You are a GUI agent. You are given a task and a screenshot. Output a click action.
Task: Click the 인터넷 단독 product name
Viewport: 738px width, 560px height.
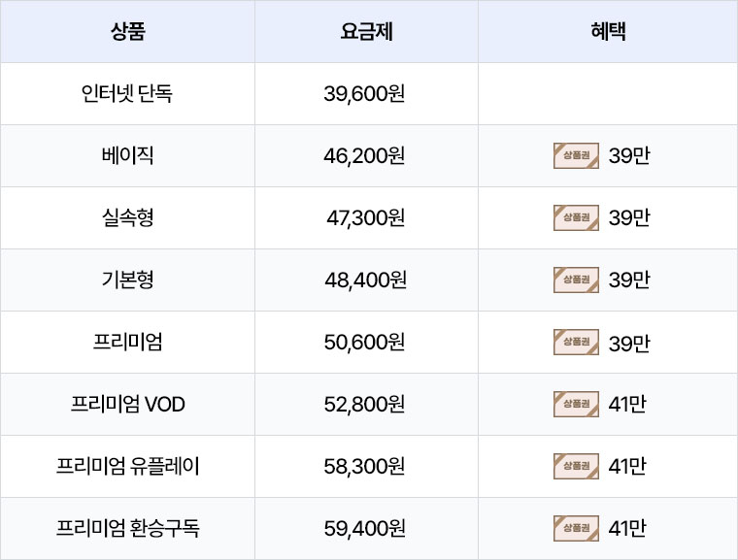[127, 93]
